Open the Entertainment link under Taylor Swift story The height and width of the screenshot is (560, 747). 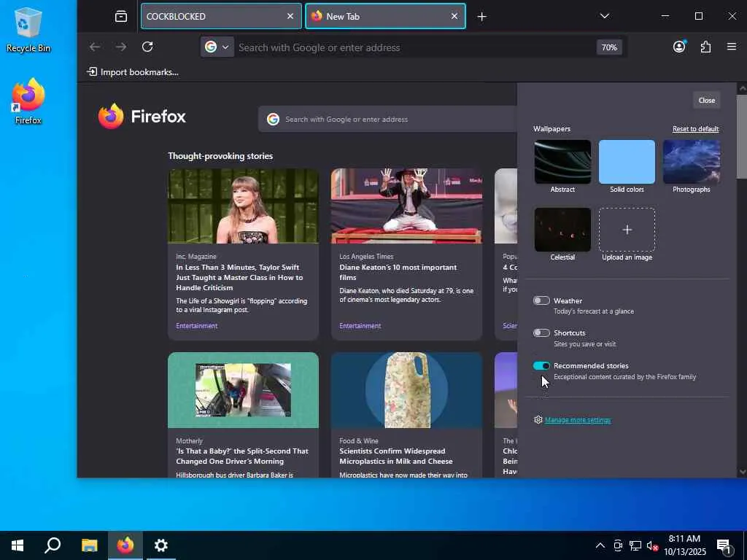(197, 326)
